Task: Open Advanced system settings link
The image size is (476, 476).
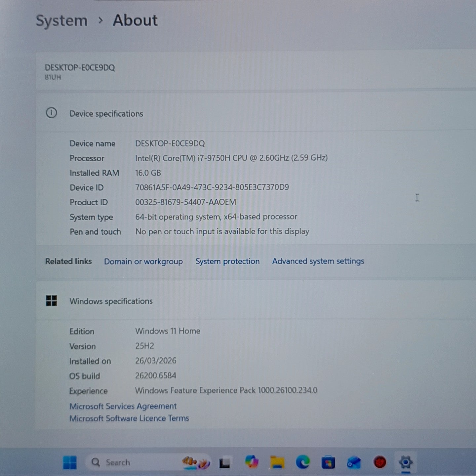Action: point(318,261)
